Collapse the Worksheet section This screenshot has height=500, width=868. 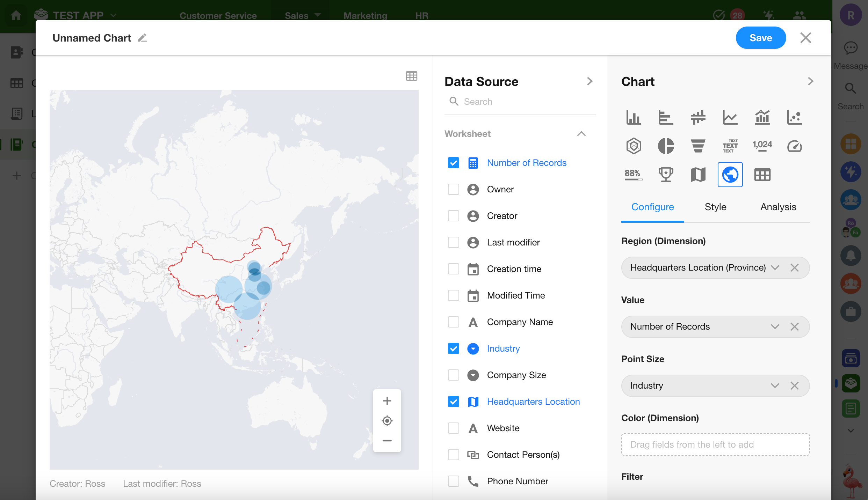pyautogui.click(x=581, y=134)
